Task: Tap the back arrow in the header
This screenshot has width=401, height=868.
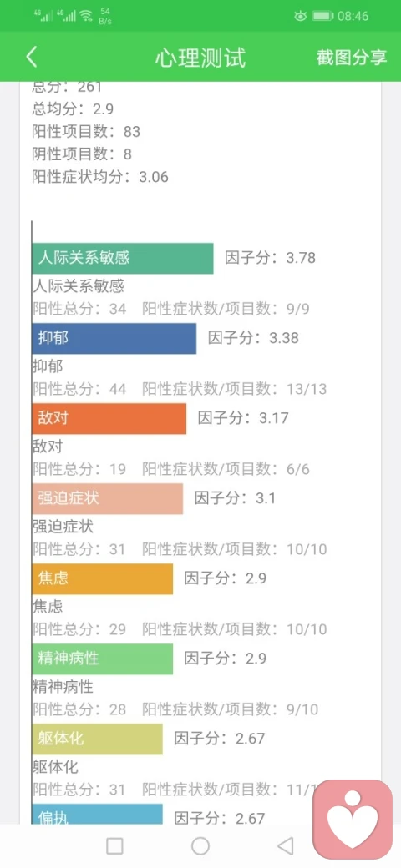Action: (x=32, y=57)
